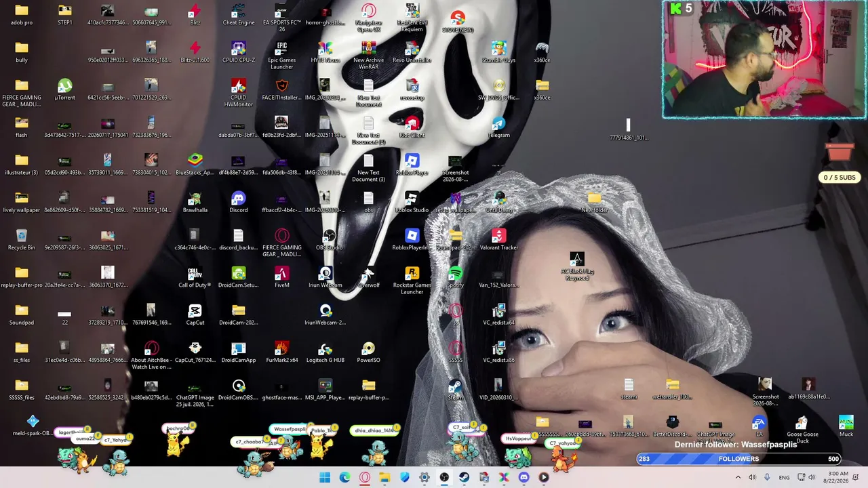Open Steam from the taskbar

[464, 477]
